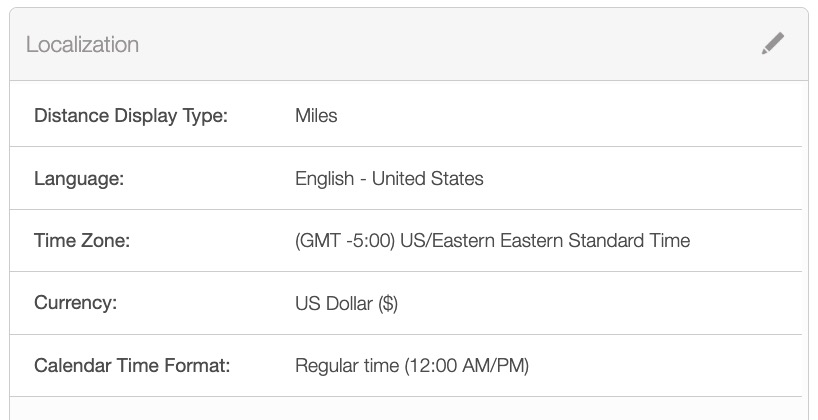Click the Calendar Time Format label
The height and width of the screenshot is (420, 818).
(132, 366)
